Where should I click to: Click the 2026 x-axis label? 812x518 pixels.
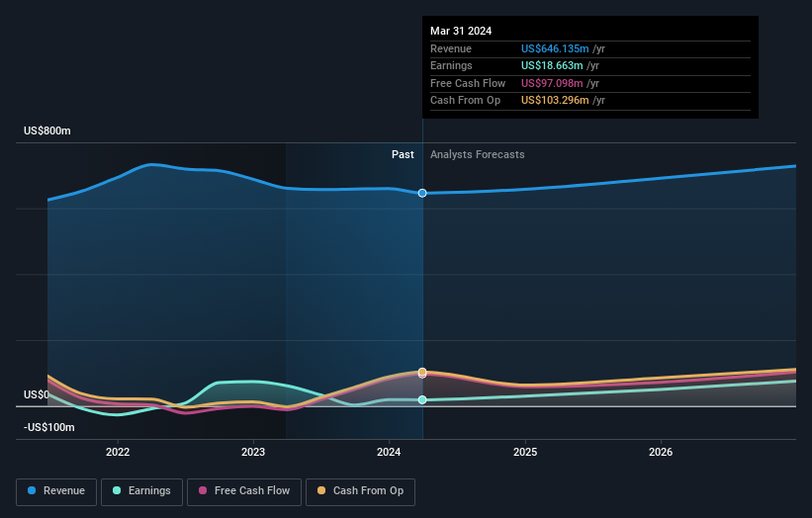(661, 452)
